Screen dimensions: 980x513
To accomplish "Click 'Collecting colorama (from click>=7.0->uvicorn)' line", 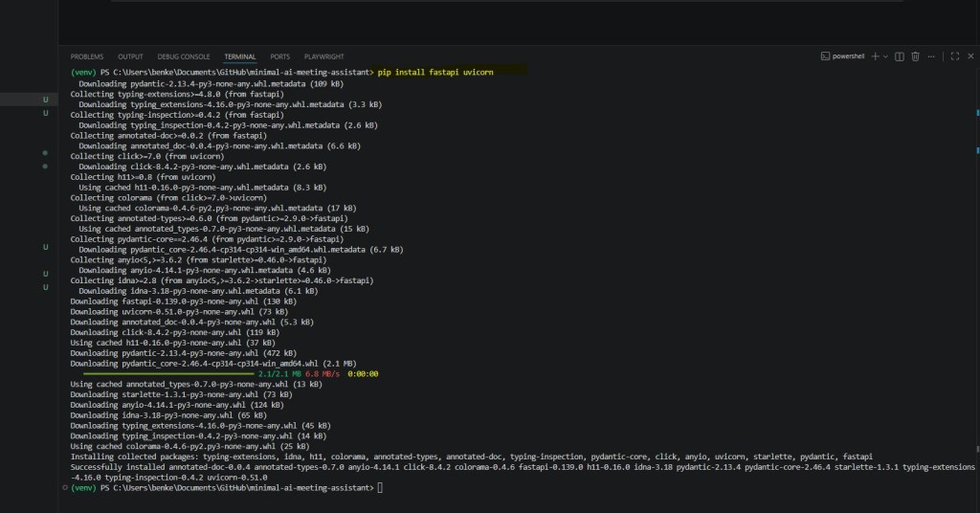I will (x=168, y=197).
